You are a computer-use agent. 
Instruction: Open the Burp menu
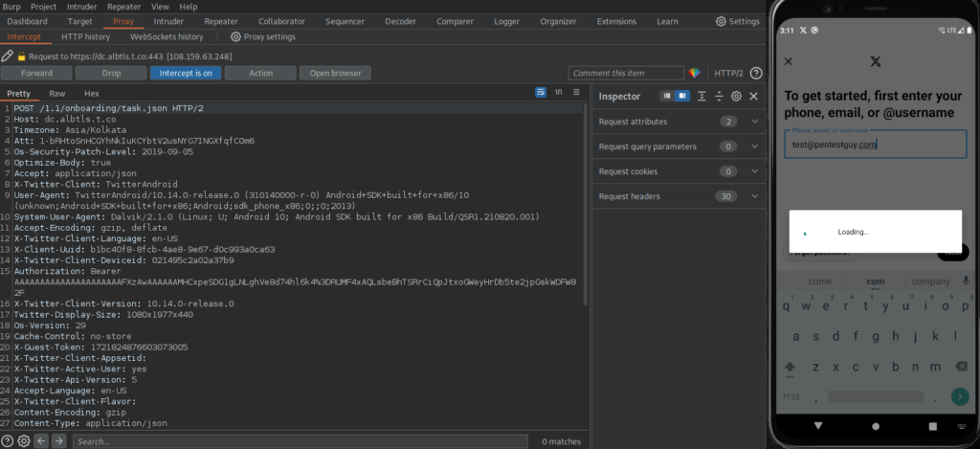(x=11, y=7)
